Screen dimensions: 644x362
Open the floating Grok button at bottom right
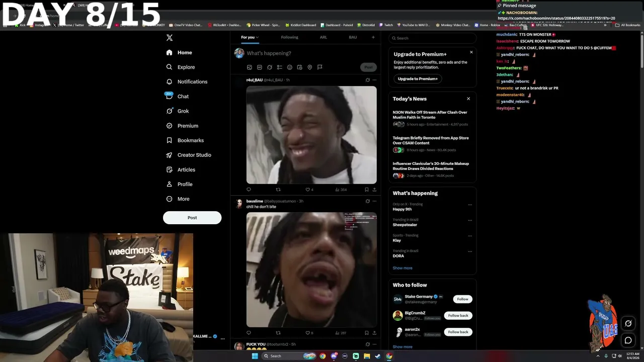(628, 323)
